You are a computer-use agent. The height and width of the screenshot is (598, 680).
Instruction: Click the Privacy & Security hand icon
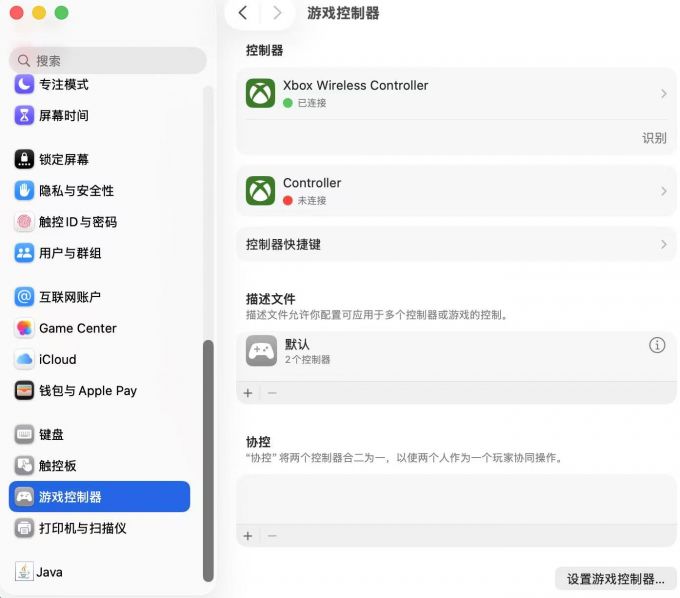(x=24, y=190)
